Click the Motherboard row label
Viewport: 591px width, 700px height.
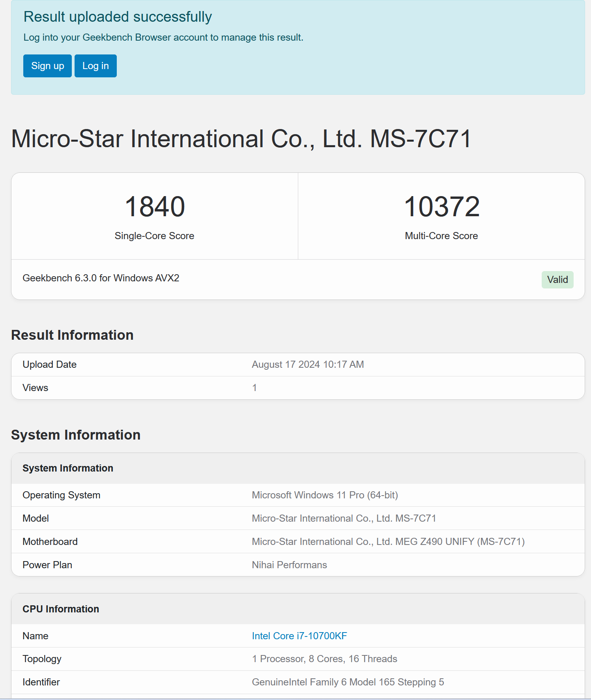[50, 541]
